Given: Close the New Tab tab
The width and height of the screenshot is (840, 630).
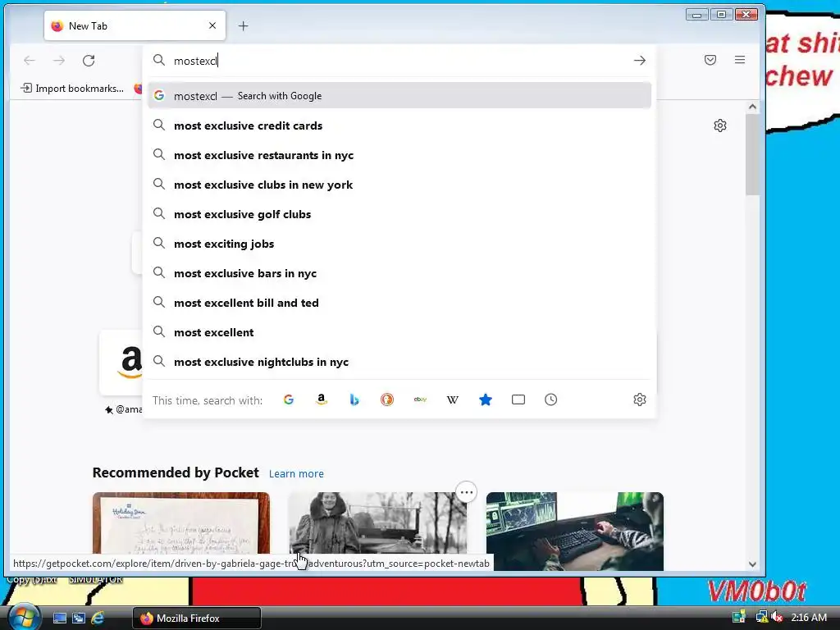Looking at the screenshot, I should point(212,25).
